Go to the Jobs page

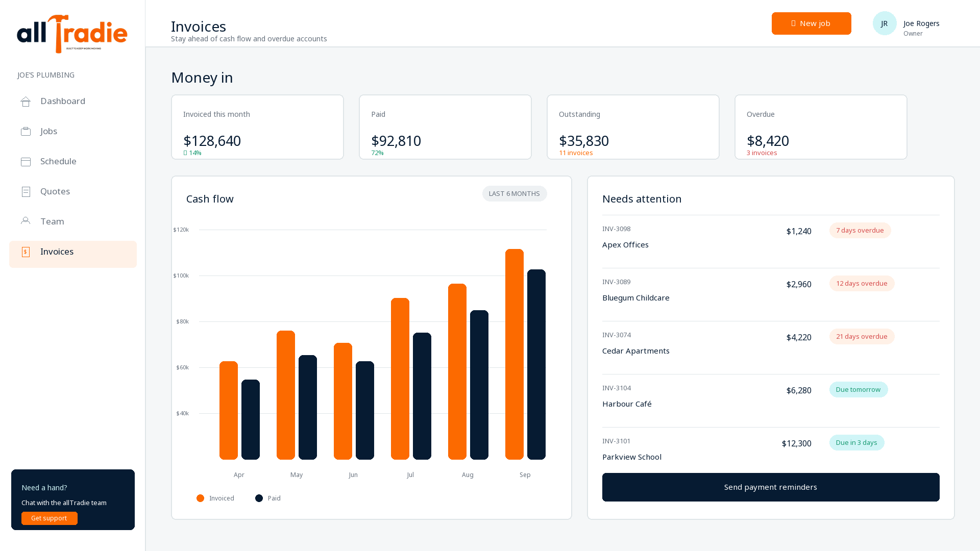click(x=73, y=132)
